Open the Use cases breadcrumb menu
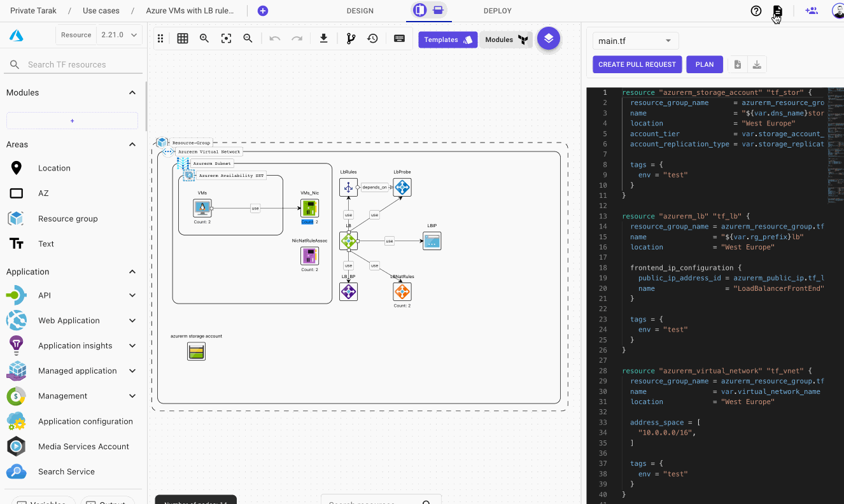This screenshot has height=504, width=844. coord(101,10)
